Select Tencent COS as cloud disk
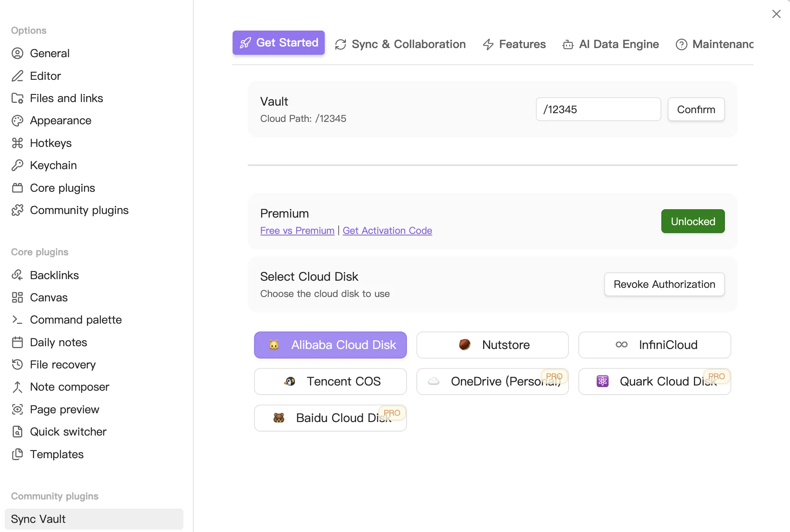This screenshot has width=790, height=532. pos(330,382)
